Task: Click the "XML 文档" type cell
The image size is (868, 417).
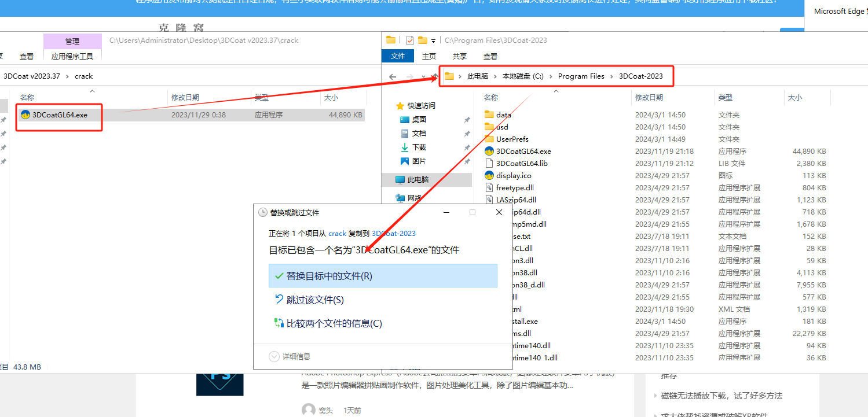Action: [734, 309]
